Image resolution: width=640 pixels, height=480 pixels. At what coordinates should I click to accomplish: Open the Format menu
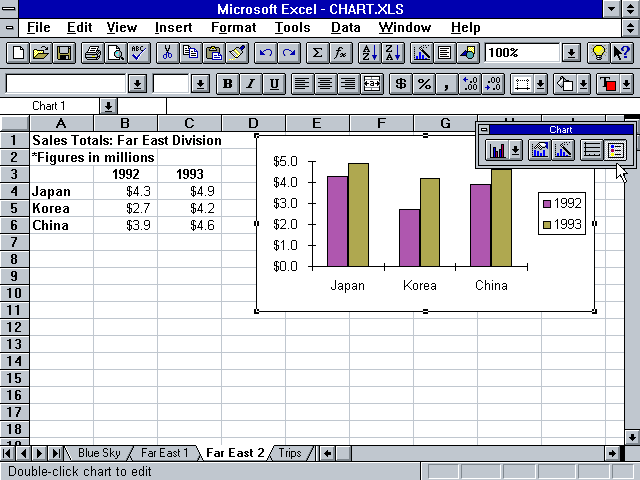pyautogui.click(x=233, y=27)
